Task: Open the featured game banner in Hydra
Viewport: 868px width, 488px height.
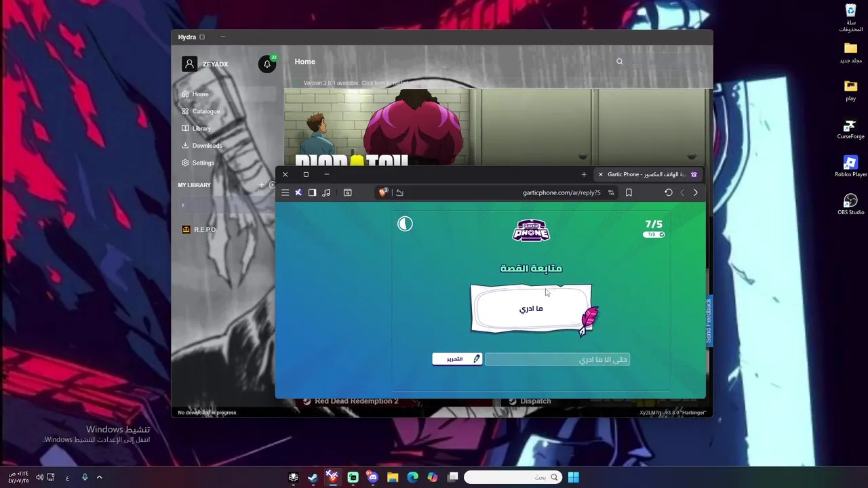Action: tap(495, 127)
